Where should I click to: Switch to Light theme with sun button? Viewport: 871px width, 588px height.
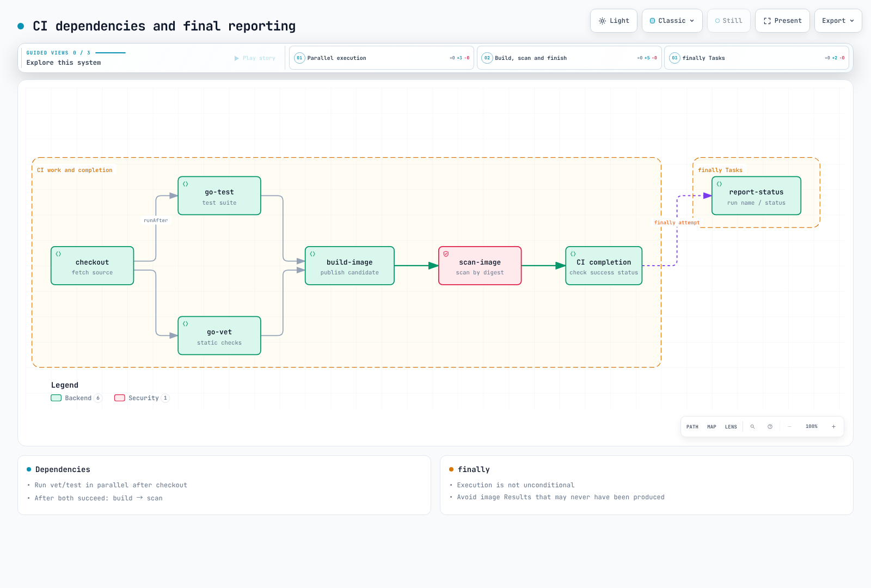tap(614, 21)
